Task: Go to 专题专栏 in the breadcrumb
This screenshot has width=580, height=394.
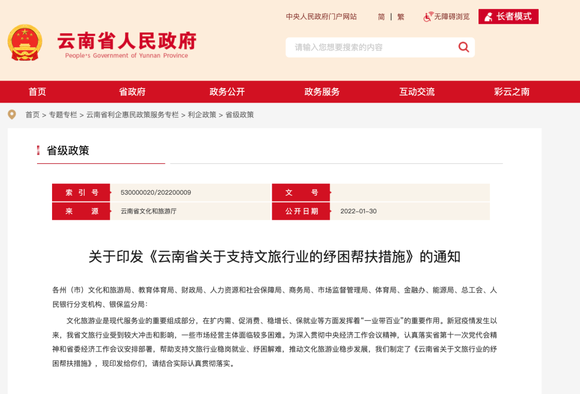Action: tap(63, 115)
